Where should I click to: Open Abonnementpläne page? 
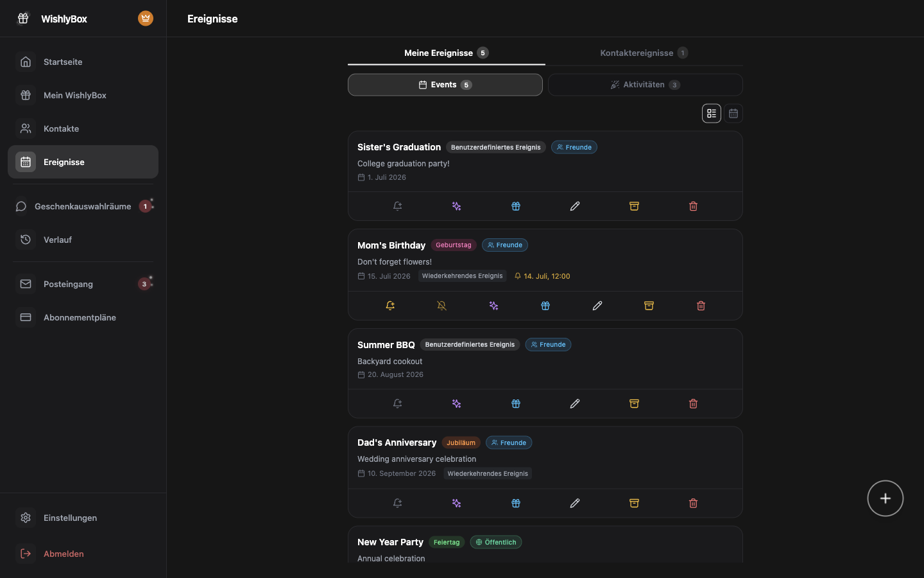pyautogui.click(x=83, y=317)
